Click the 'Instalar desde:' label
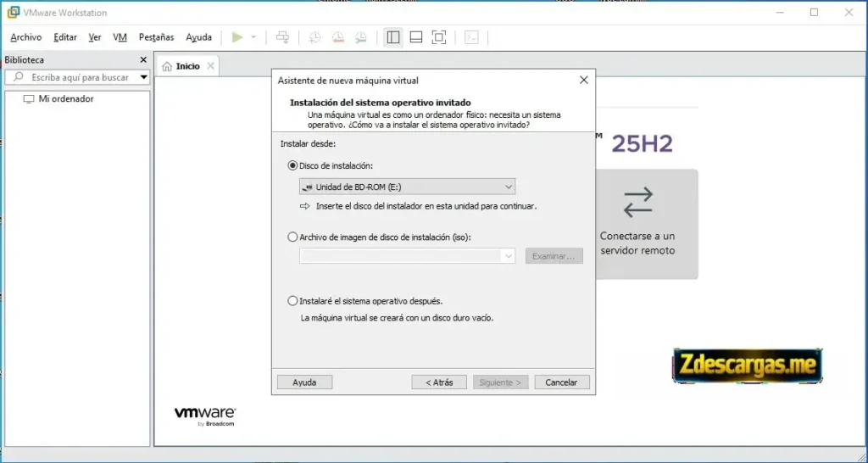The height and width of the screenshot is (463, 868). coord(308,143)
